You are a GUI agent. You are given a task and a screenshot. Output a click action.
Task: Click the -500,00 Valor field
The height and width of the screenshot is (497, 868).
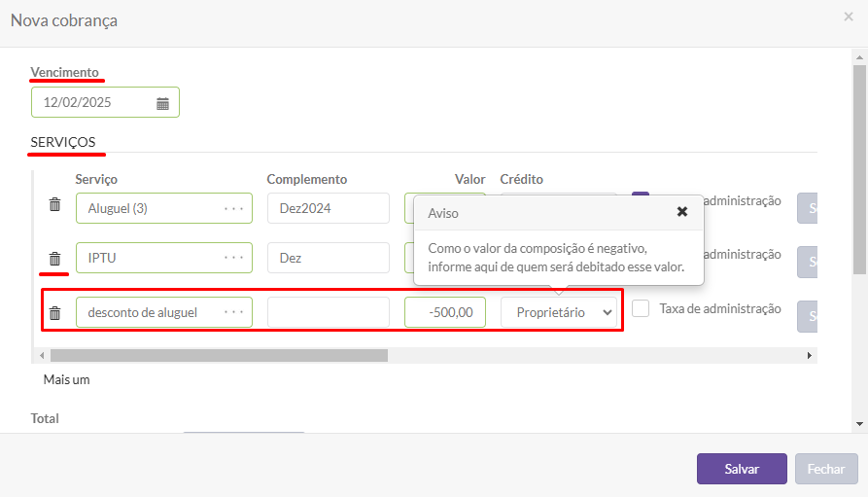(444, 312)
